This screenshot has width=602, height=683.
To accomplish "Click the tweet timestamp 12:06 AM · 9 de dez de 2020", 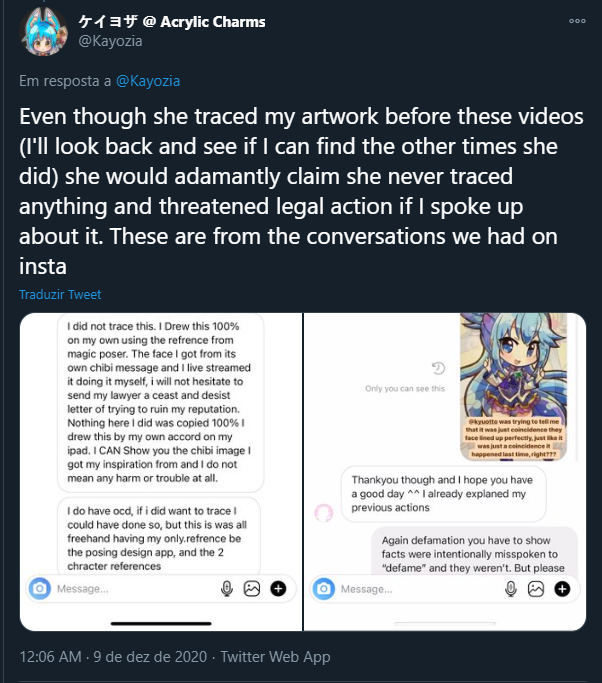I will (113, 656).
